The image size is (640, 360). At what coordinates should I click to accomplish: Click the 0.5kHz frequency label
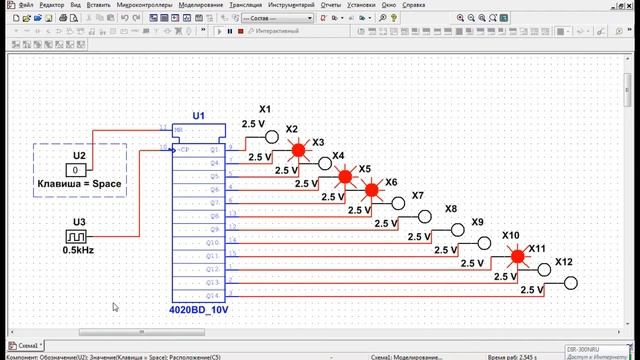click(78, 250)
